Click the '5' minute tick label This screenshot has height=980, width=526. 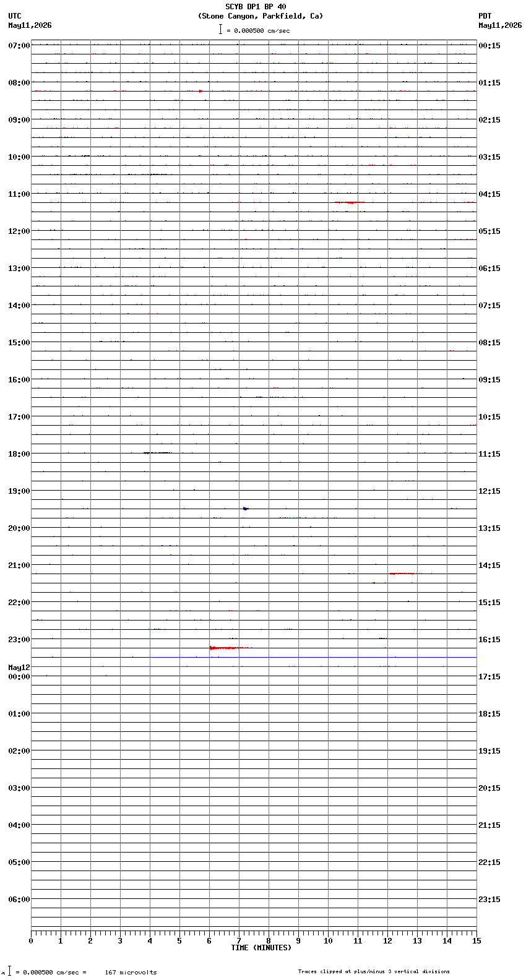(x=179, y=941)
